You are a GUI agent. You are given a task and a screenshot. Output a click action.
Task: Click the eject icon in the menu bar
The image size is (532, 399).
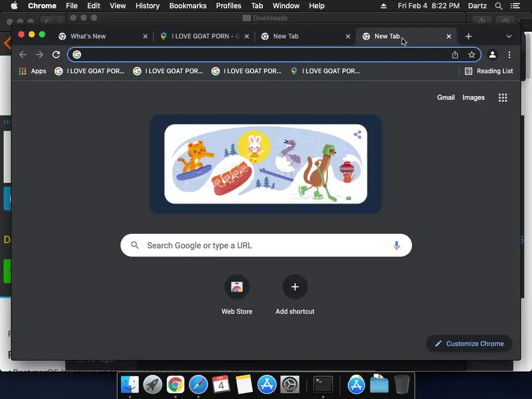(x=383, y=6)
